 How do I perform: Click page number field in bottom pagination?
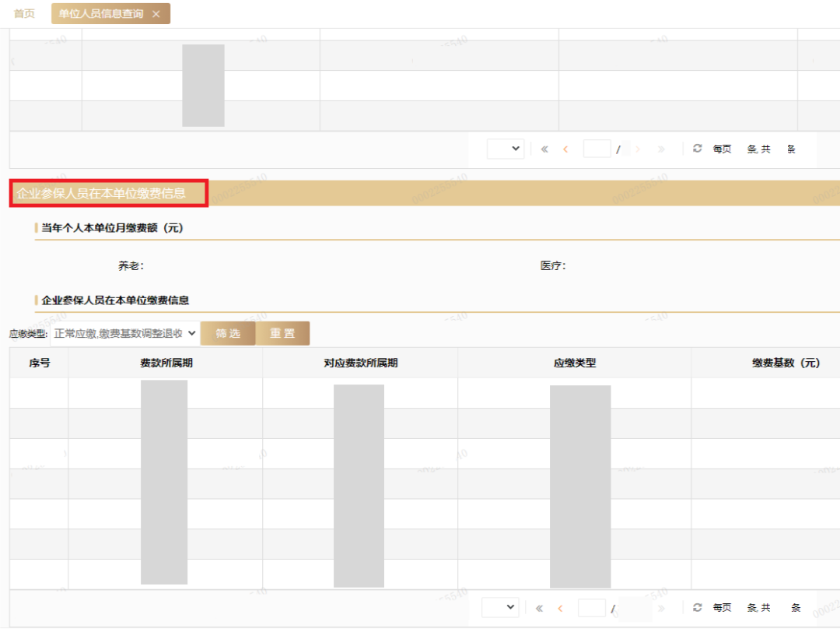pos(592,607)
